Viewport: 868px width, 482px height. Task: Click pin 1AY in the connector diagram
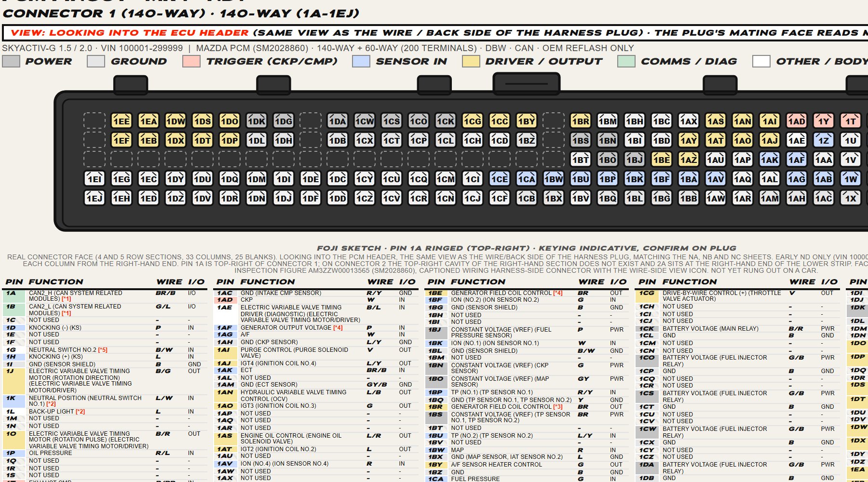(689, 140)
